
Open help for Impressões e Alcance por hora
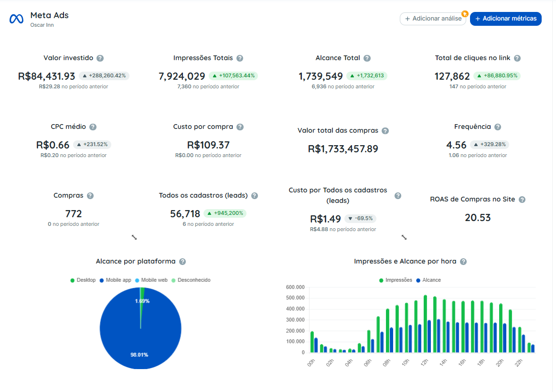click(x=463, y=262)
